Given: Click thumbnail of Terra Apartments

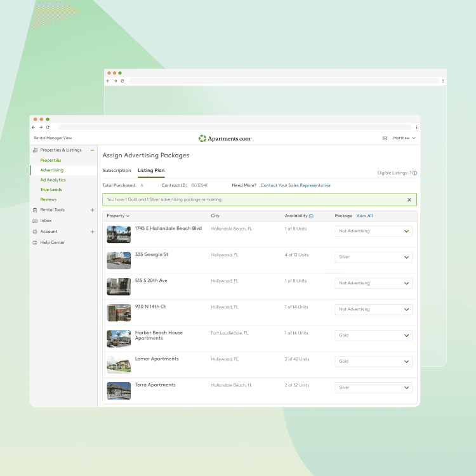Looking at the screenshot, I should pos(119,391).
